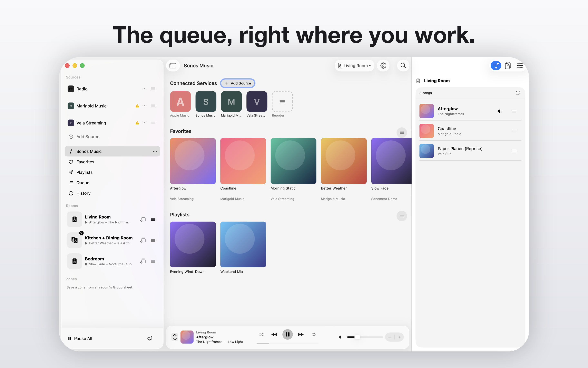Open the settings gear
This screenshot has width=588, height=368.
(x=383, y=65)
